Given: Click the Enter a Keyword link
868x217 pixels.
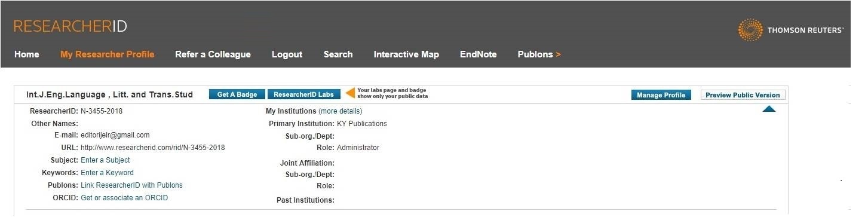Looking at the screenshot, I should click(x=107, y=173).
